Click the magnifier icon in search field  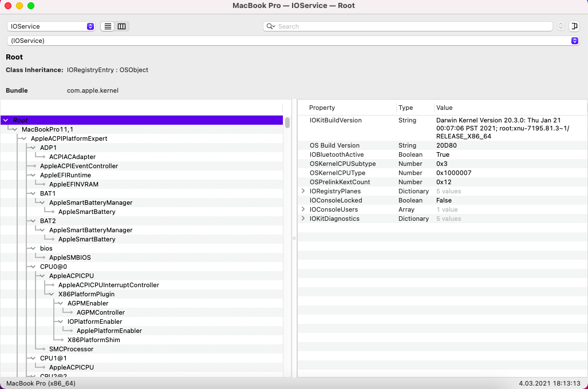(270, 26)
